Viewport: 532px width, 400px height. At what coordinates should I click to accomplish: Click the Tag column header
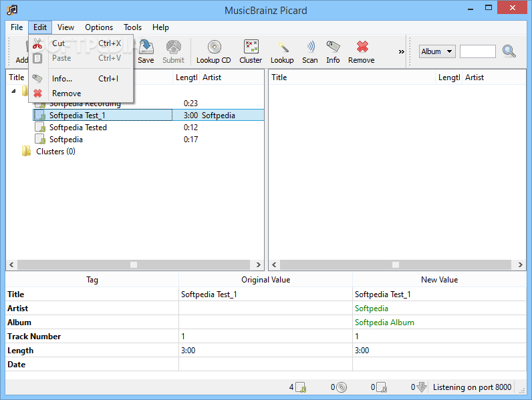[92, 280]
